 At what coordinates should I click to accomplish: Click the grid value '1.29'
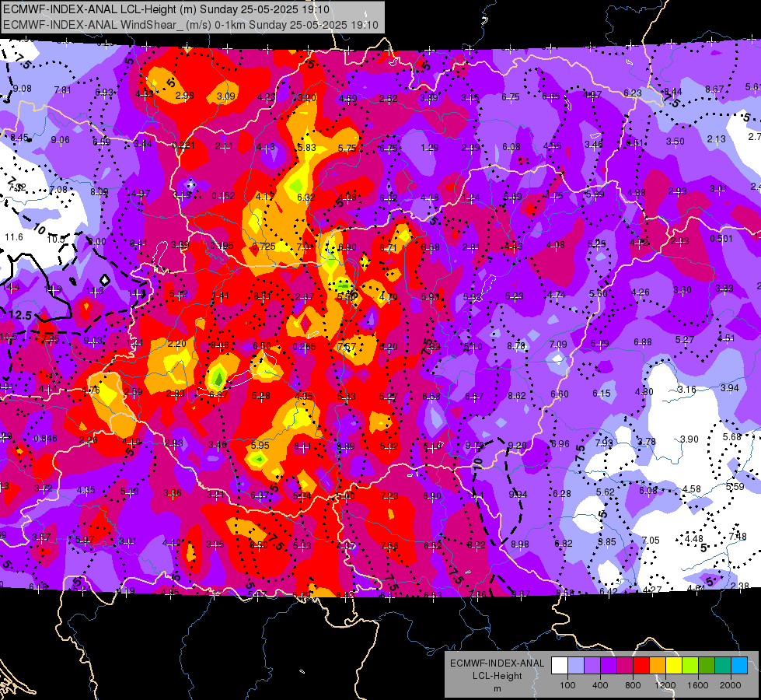coord(430,147)
